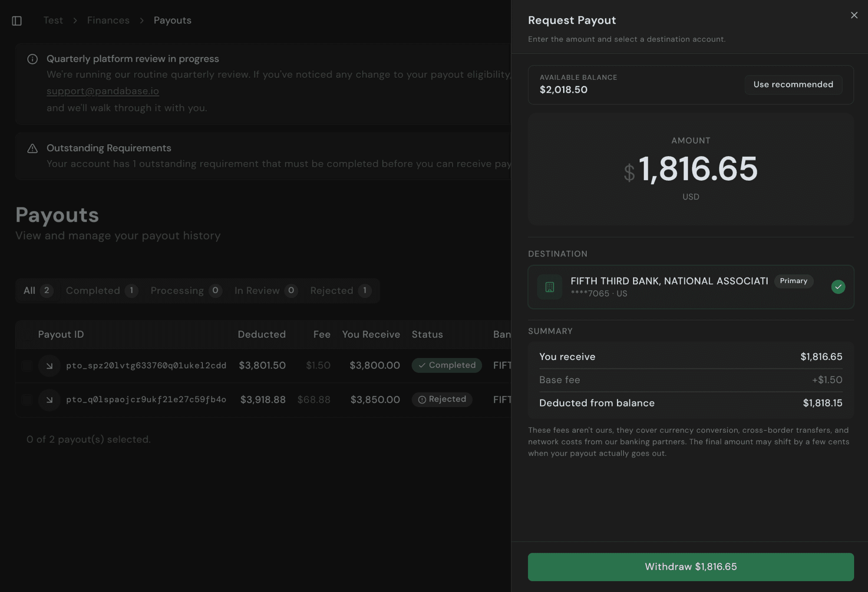Click the 0 of 2 payout(s) selected text
868x592 pixels.
pyautogui.click(x=89, y=439)
